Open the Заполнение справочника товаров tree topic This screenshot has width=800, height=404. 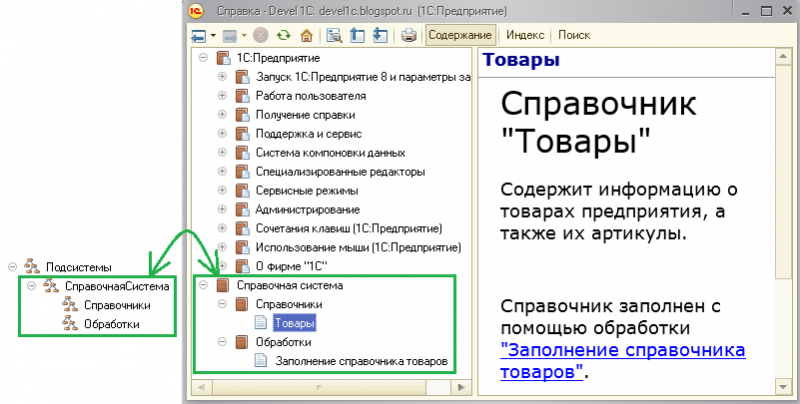[361, 361]
